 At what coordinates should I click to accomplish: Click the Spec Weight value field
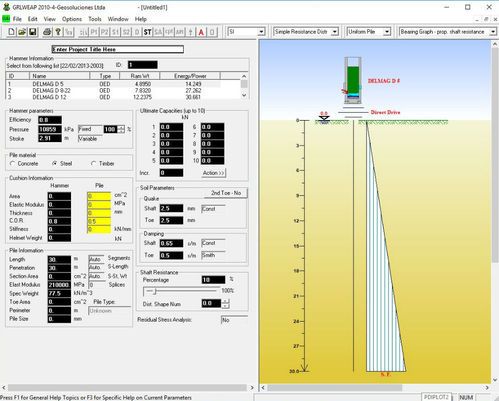point(59,294)
